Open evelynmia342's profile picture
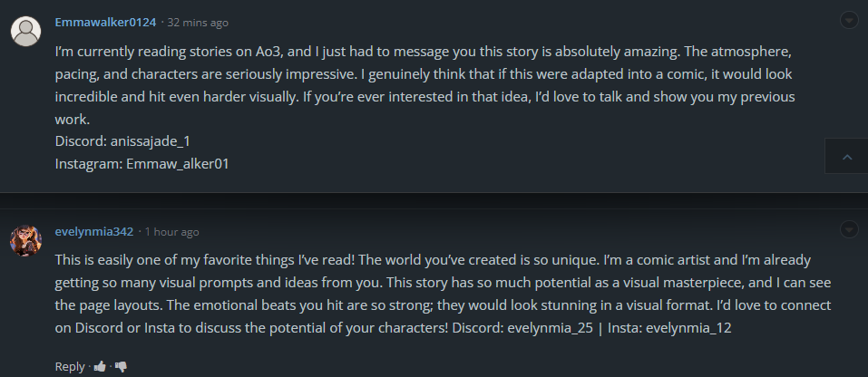The height and width of the screenshot is (377, 868). (25, 240)
